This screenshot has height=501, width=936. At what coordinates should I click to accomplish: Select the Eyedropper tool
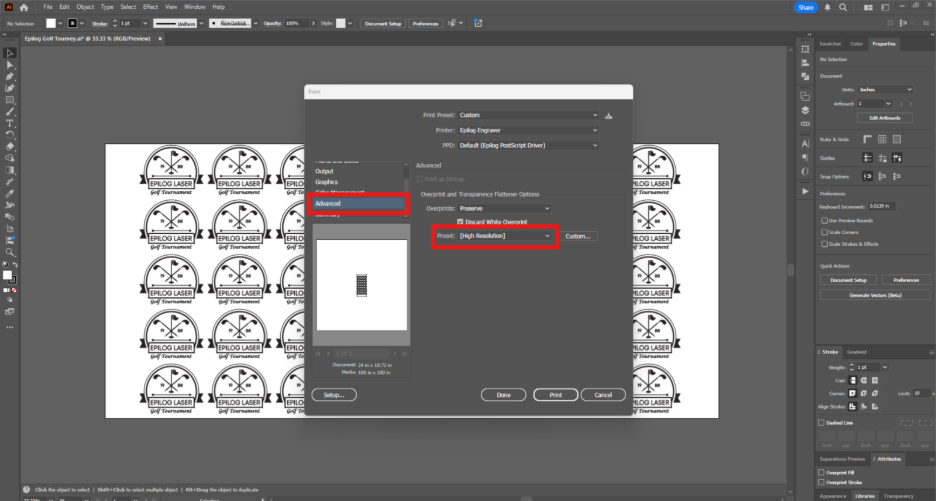(x=10, y=193)
